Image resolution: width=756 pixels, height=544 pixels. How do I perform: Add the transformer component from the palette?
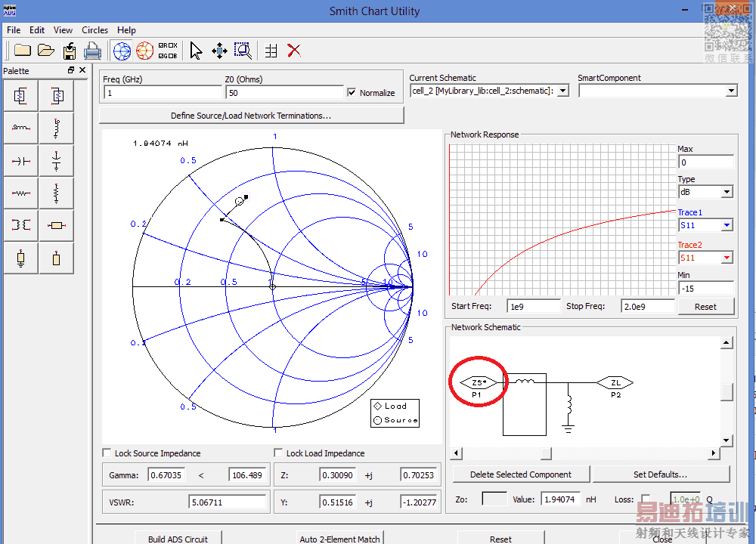coord(20,225)
